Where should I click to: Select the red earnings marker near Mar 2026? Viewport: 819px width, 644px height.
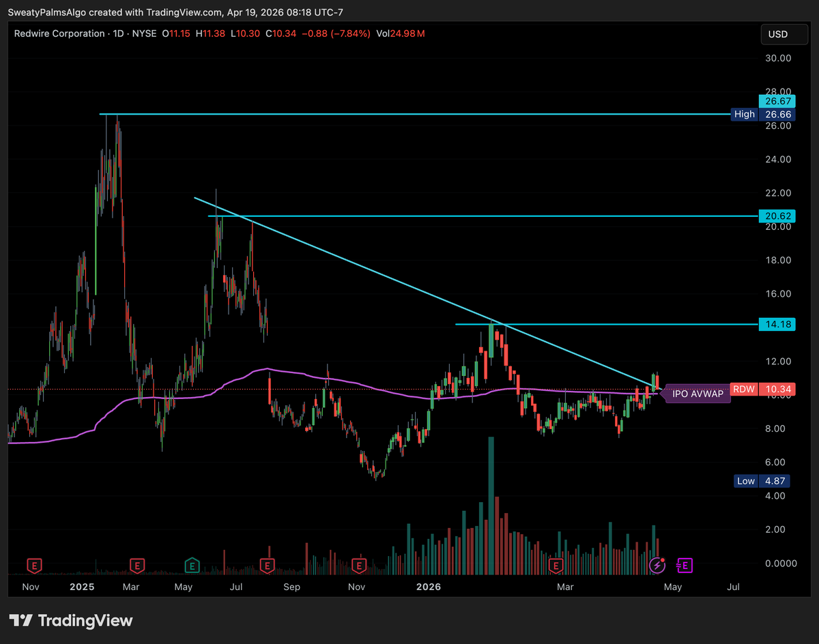(x=556, y=565)
